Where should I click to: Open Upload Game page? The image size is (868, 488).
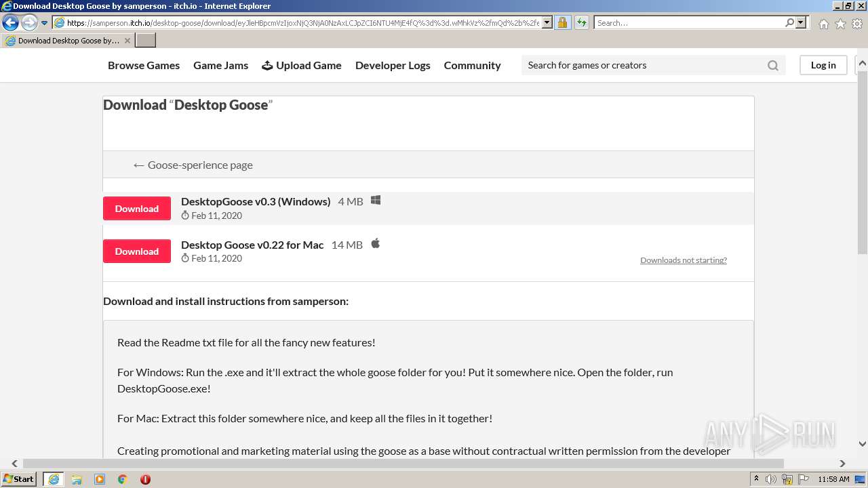(x=302, y=65)
